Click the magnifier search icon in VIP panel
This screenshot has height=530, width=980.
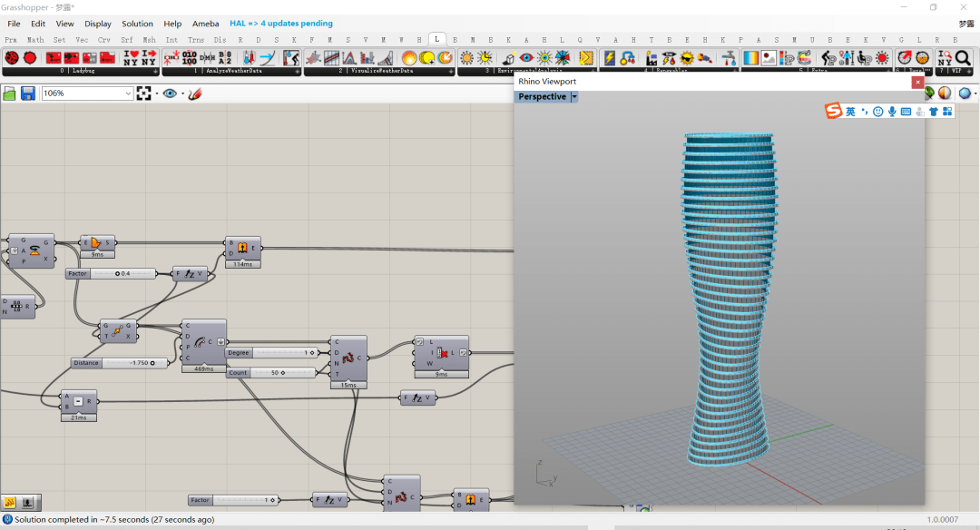click(963, 57)
